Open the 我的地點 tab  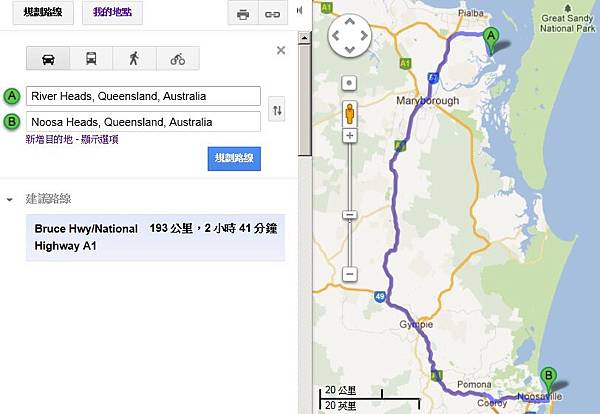(x=112, y=12)
